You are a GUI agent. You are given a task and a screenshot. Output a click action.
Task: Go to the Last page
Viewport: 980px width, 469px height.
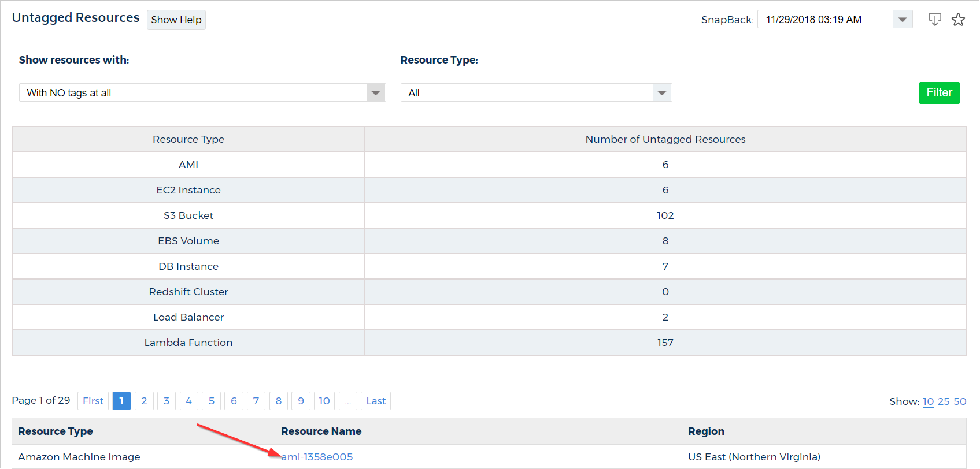pyautogui.click(x=376, y=401)
